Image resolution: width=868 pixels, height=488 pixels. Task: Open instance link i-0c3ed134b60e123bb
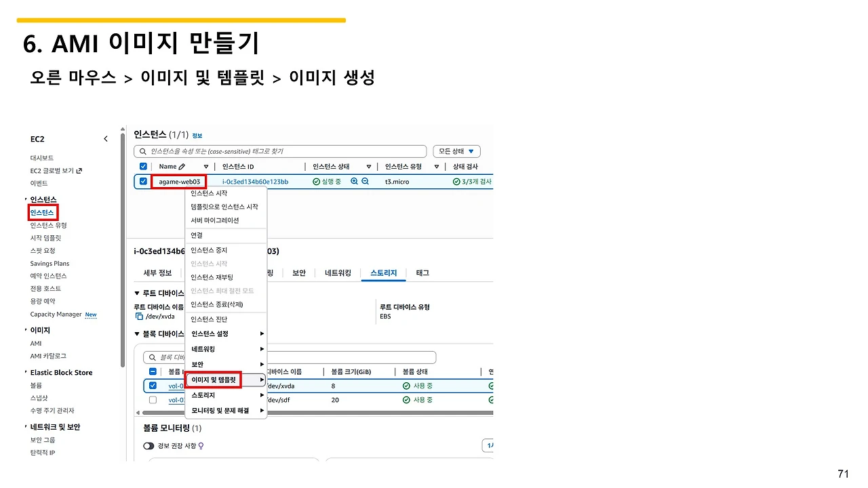click(256, 181)
